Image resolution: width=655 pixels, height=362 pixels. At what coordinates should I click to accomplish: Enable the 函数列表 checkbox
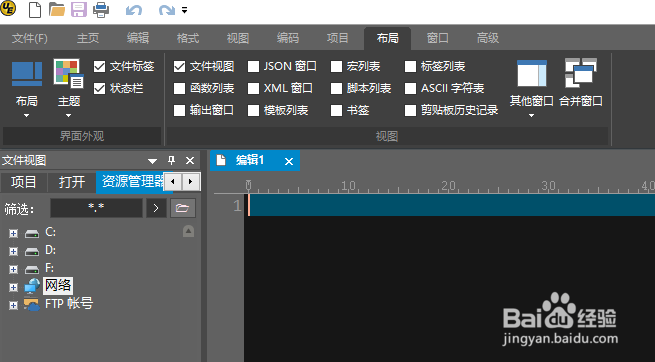click(x=179, y=89)
